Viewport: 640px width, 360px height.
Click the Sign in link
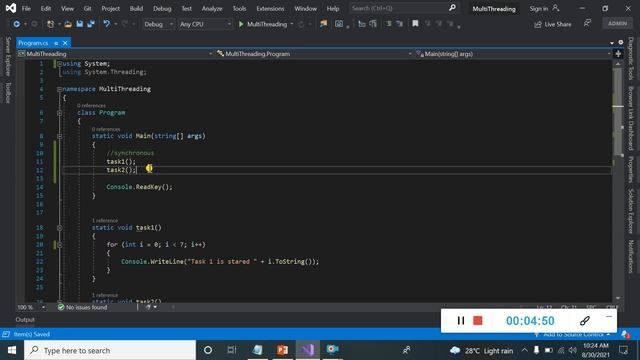pos(539,8)
